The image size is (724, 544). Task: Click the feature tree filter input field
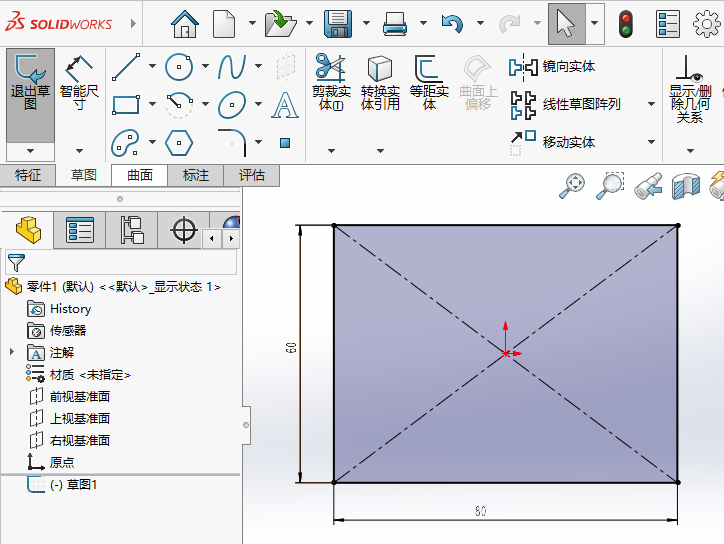(x=130, y=263)
